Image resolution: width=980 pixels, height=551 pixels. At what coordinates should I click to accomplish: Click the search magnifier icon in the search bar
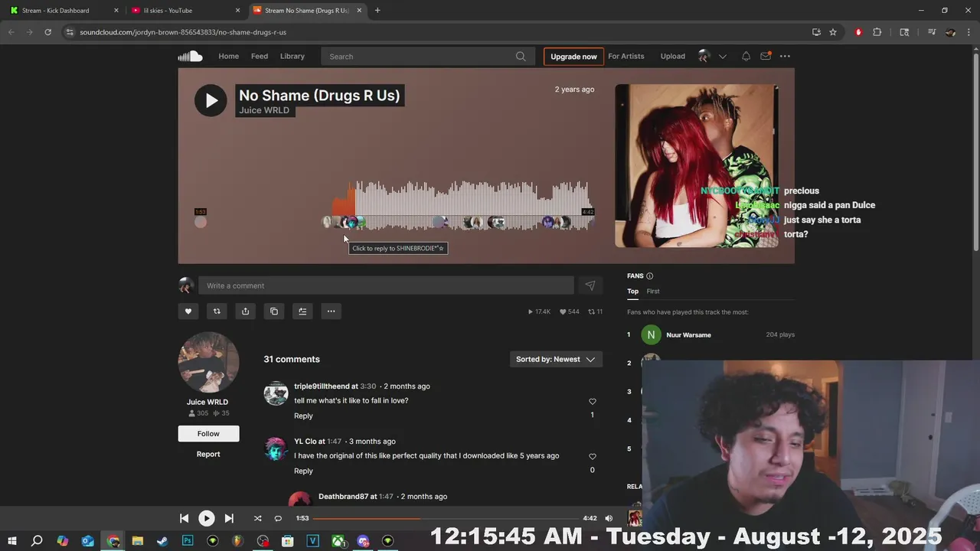(521, 56)
